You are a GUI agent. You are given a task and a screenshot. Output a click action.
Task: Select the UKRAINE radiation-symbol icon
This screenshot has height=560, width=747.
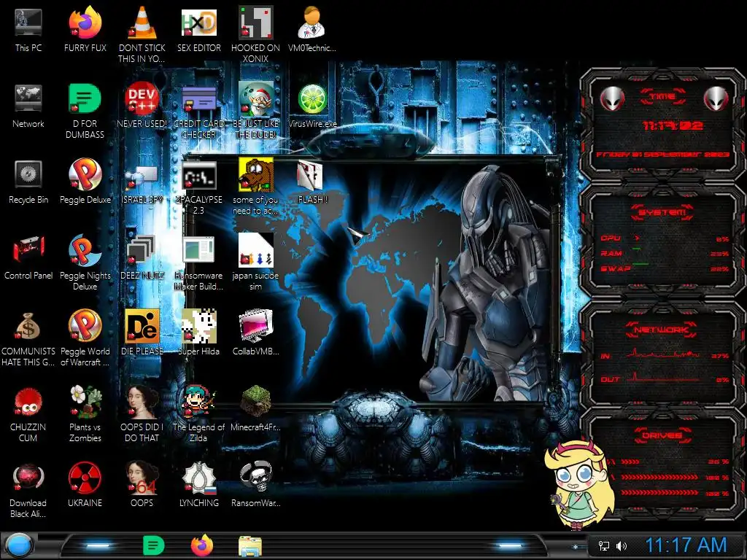[x=85, y=485]
